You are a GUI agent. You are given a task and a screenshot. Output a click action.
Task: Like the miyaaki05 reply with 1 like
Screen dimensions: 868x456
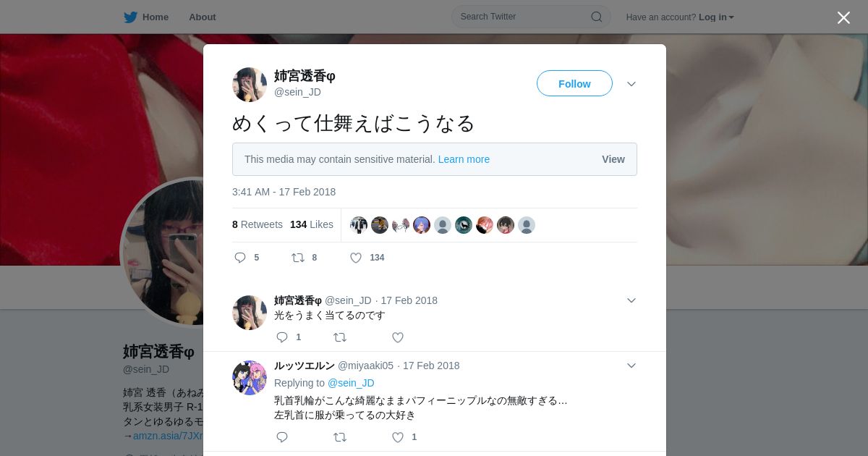coord(398,437)
